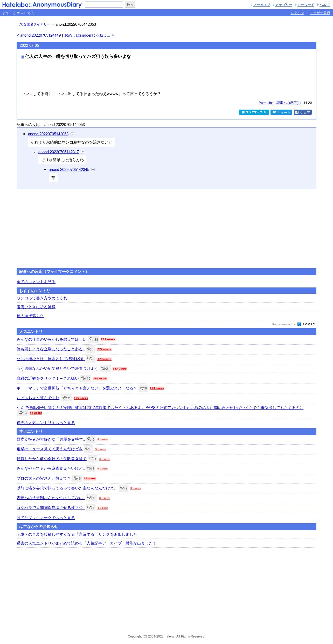The image size is (333, 644).
Task: Open コクハラで人間関係崩壊させる奴マジ entry
Action: pyautogui.click(x=51, y=508)
